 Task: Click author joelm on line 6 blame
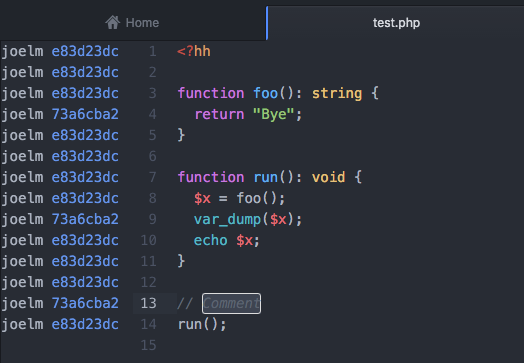pyautogui.click(x=22, y=156)
